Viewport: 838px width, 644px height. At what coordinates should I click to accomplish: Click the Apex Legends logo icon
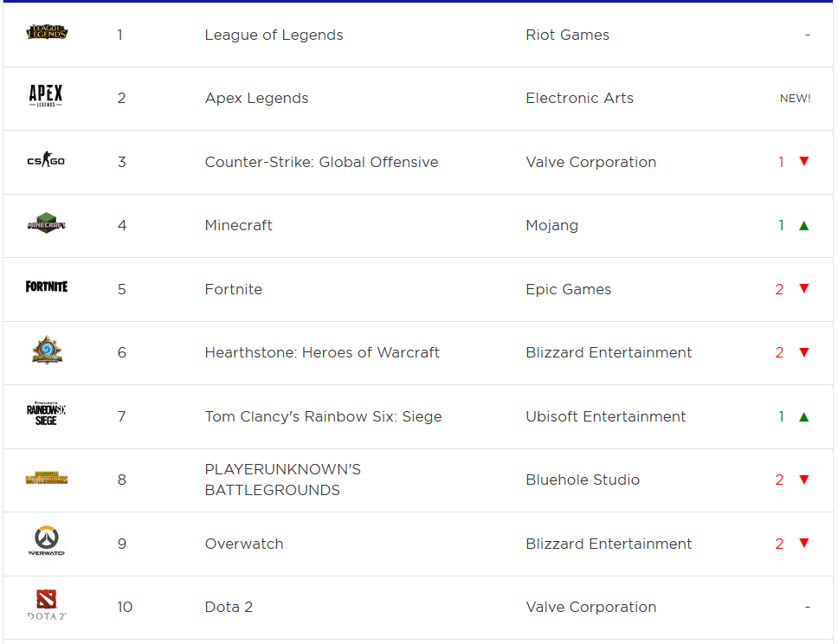coord(46,96)
